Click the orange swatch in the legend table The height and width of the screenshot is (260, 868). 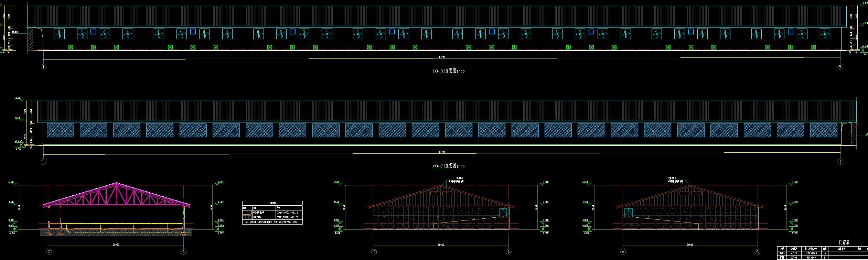[x=247, y=217]
